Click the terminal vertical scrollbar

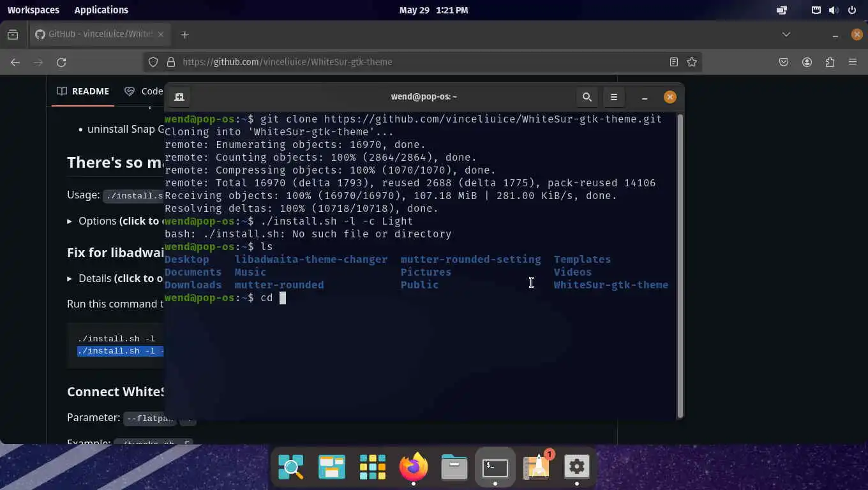[680, 266]
